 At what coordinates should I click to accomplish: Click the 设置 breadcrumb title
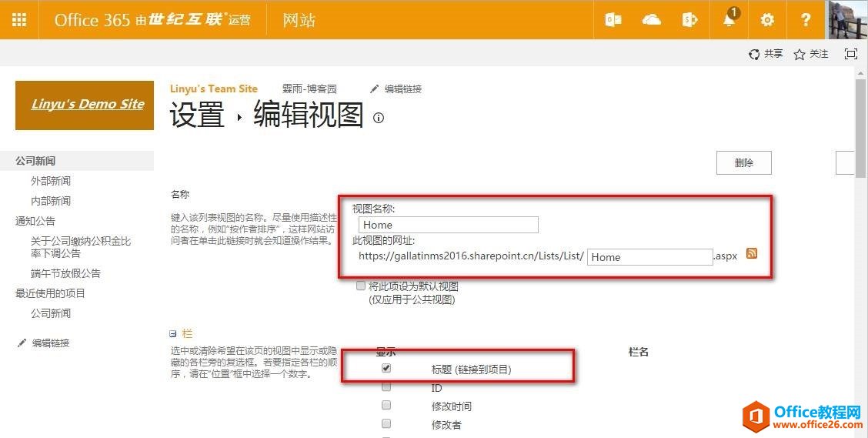click(197, 115)
